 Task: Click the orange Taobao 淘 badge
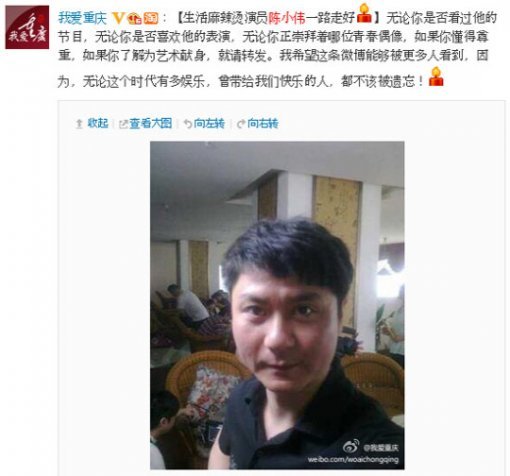pyautogui.click(x=151, y=18)
